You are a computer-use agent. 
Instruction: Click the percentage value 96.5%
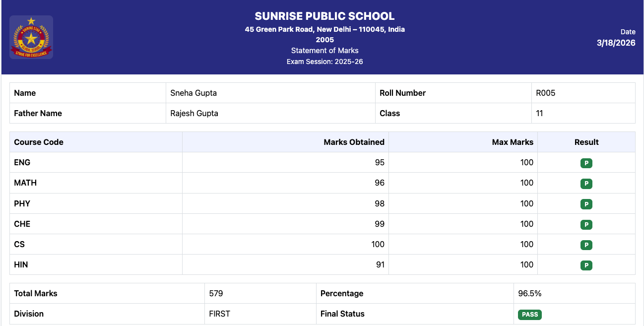(529, 293)
